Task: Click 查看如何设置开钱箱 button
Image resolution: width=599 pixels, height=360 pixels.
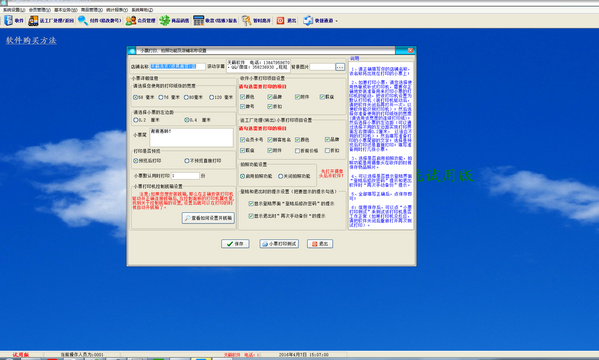Action: click(208, 218)
